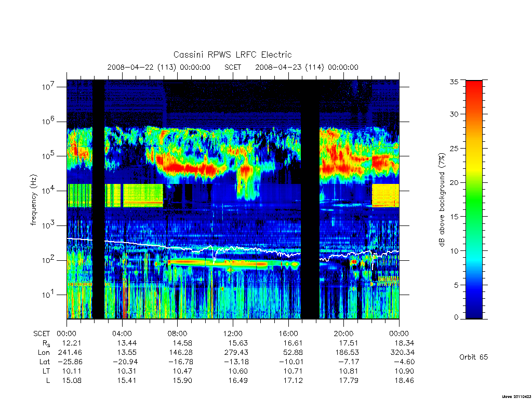
Task: Click colorbar tick label '0'
Action: click(x=456, y=317)
